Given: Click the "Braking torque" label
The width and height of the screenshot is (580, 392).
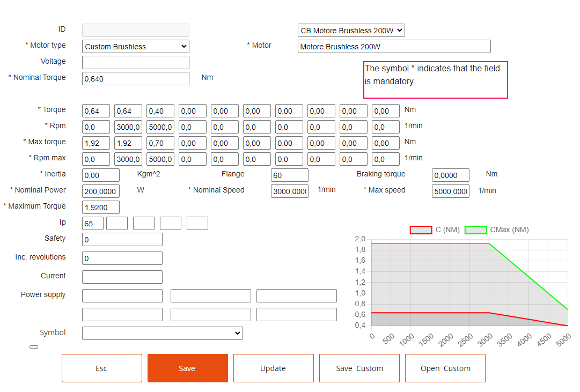Looking at the screenshot, I should click(380, 174).
